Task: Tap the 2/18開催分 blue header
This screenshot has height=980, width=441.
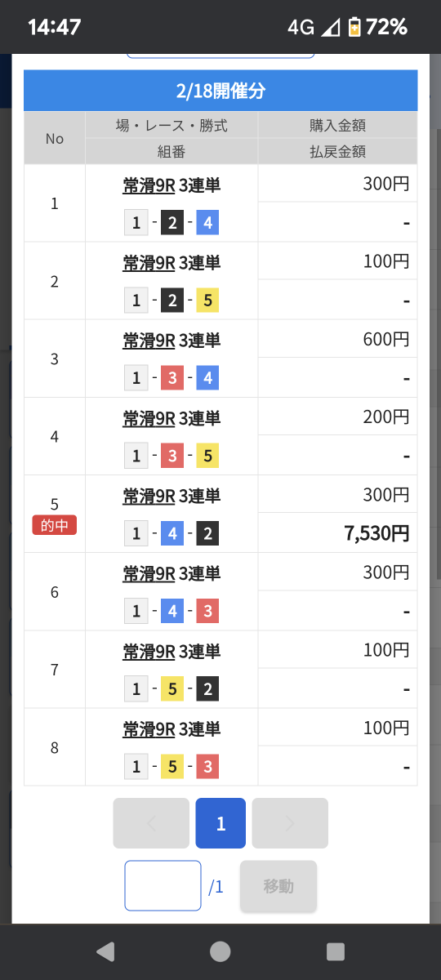Action: click(220, 91)
